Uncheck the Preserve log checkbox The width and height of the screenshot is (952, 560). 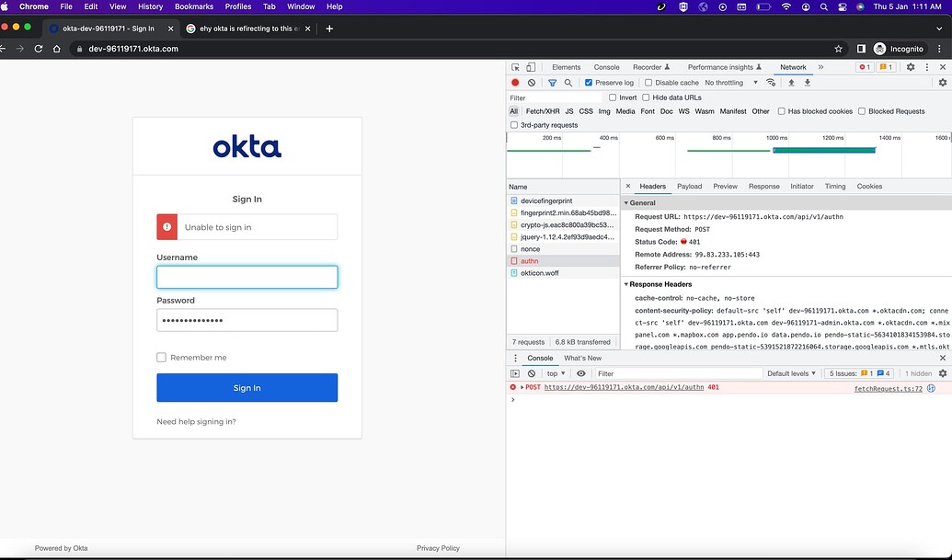[589, 83]
